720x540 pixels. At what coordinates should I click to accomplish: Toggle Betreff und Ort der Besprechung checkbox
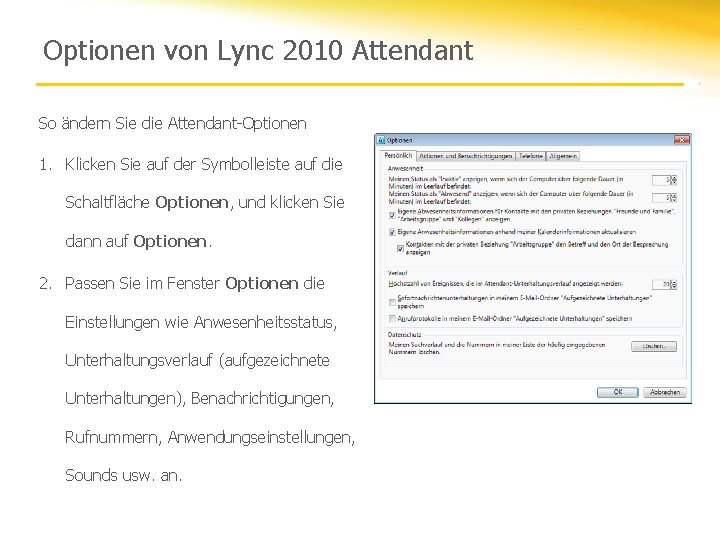tap(400, 248)
